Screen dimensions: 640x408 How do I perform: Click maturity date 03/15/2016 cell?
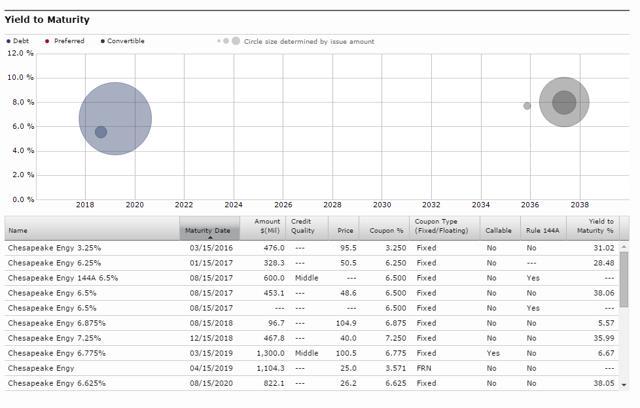click(211, 248)
